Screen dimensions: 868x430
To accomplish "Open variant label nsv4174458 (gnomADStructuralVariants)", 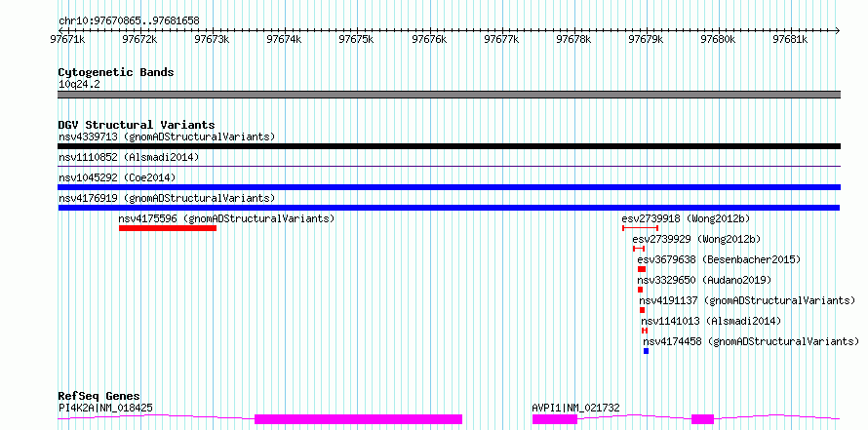I will tap(751, 341).
